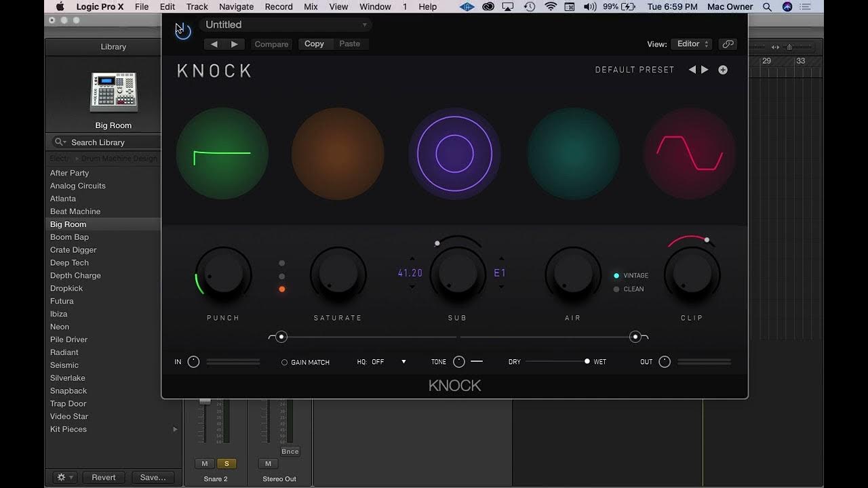The image size is (868, 488).
Task: Click the Time Machine menu bar icon
Action: (x=530, y=7)
